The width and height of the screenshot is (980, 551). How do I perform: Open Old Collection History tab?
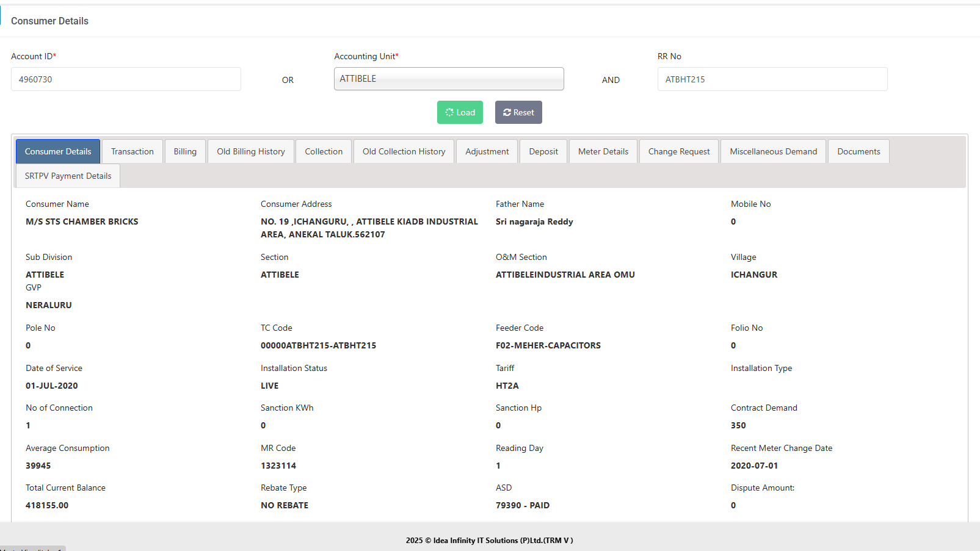pos(404,151)
